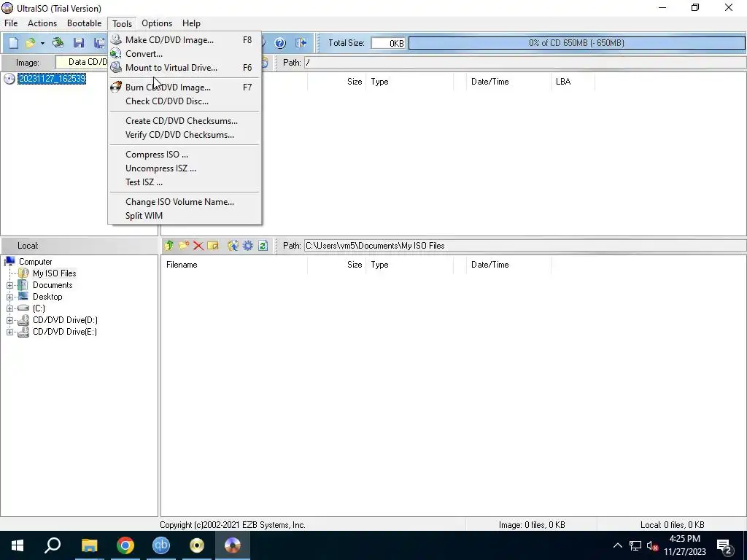The image size is (747, 560).
Task: Select the 20231127_162539 image tree node
Action: coord(52,79)
